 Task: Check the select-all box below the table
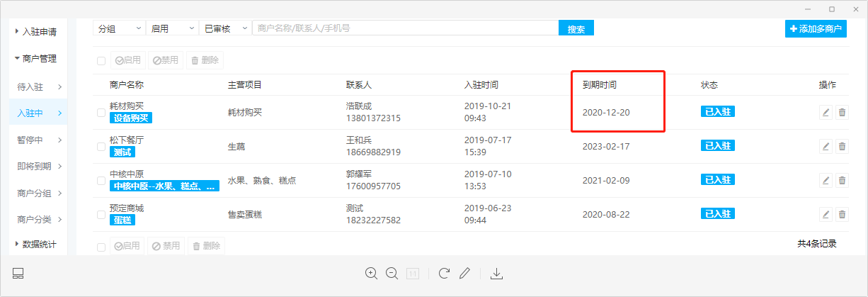[101, 247]
